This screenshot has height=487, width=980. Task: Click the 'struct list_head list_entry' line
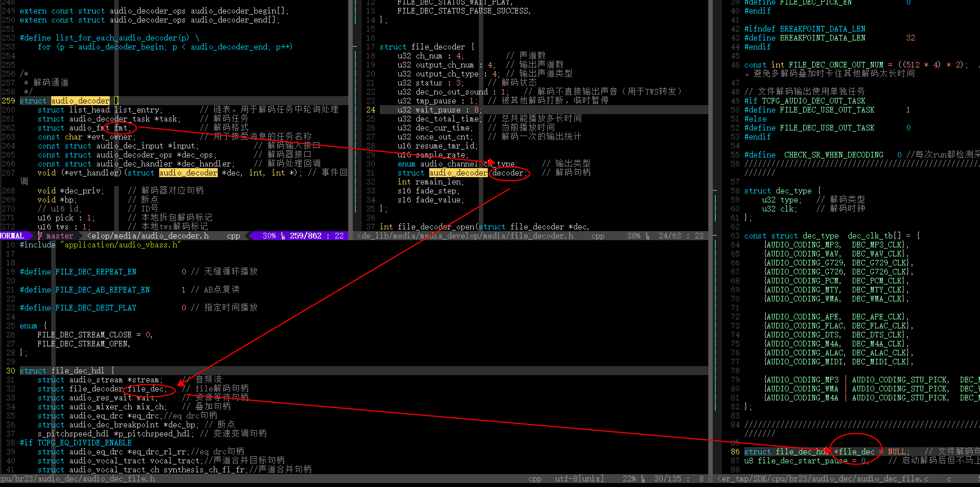(x=100, y=110)
